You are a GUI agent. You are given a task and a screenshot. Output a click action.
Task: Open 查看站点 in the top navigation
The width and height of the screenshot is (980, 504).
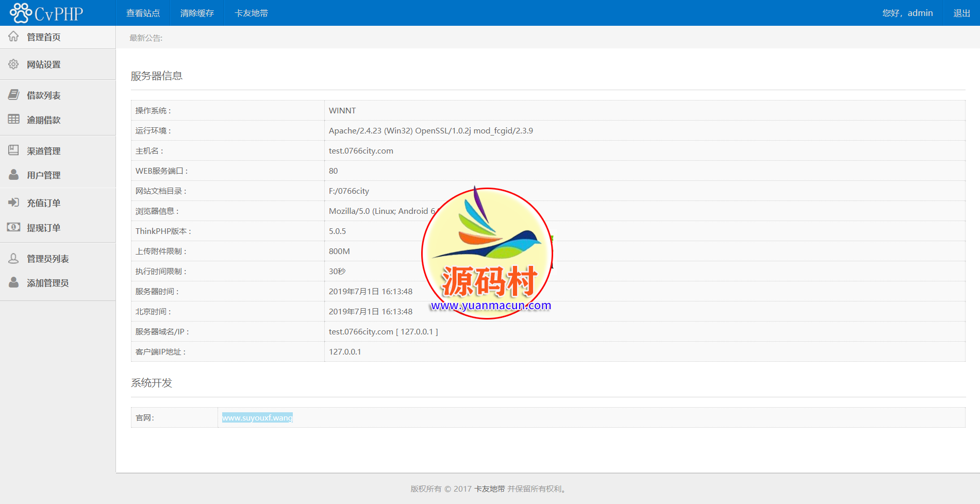(143, 13)
